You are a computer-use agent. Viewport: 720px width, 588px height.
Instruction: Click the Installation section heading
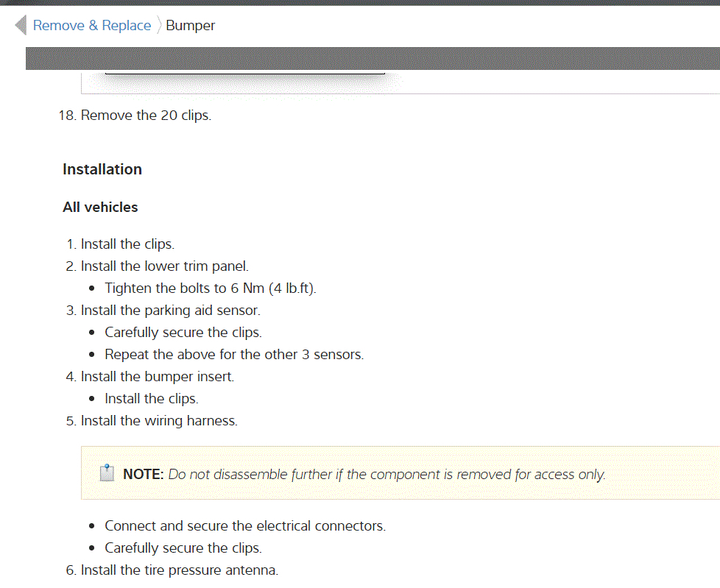102,169
